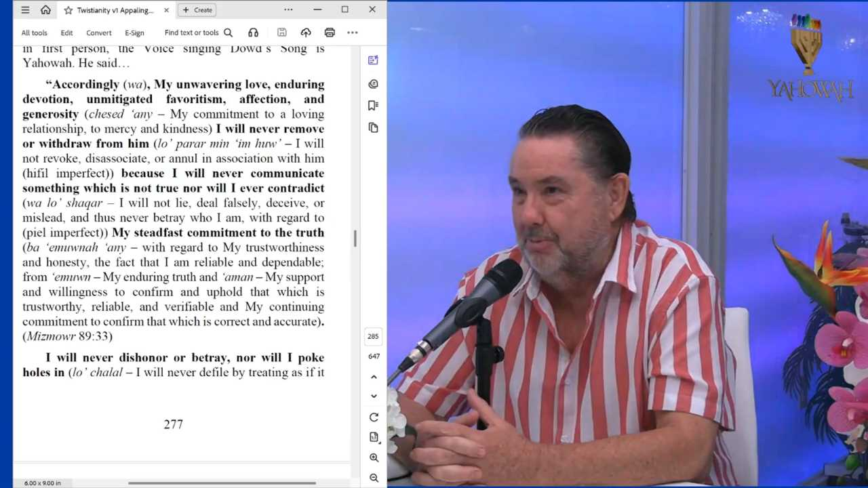Screen dimensions: 868x488
Task: Click the Create button
Action: 197,10
